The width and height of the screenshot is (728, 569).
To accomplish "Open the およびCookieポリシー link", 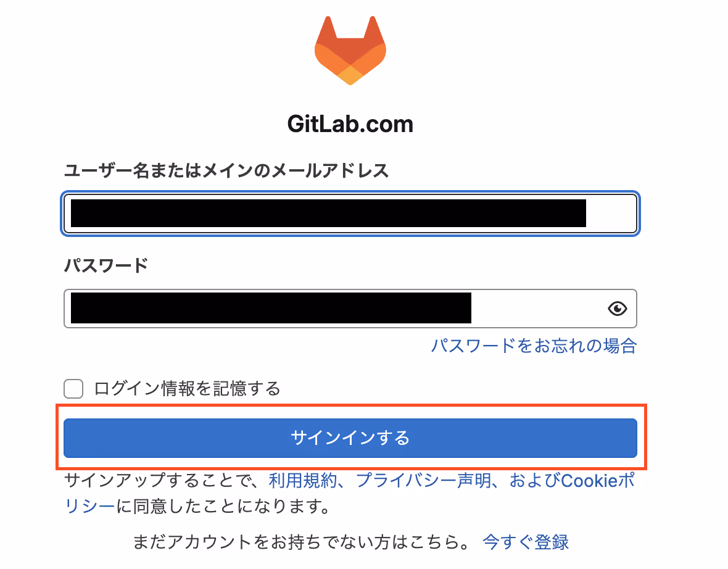I will tap(572, 480).
